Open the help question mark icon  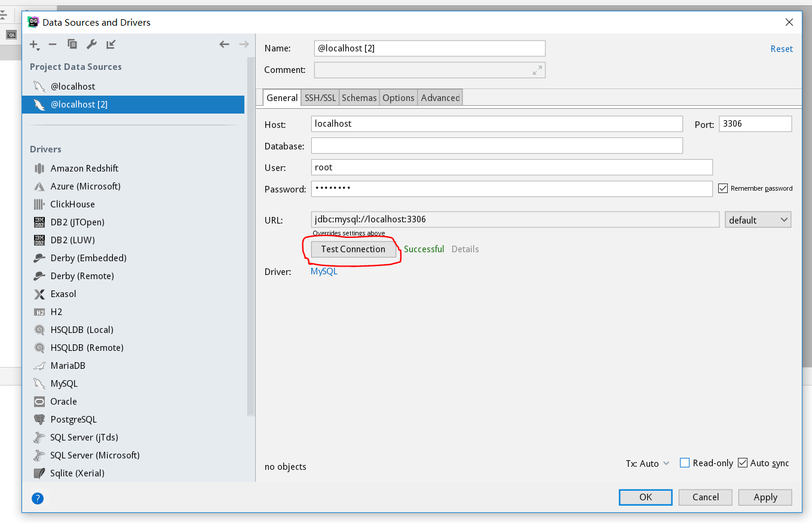tap(38, 498)
